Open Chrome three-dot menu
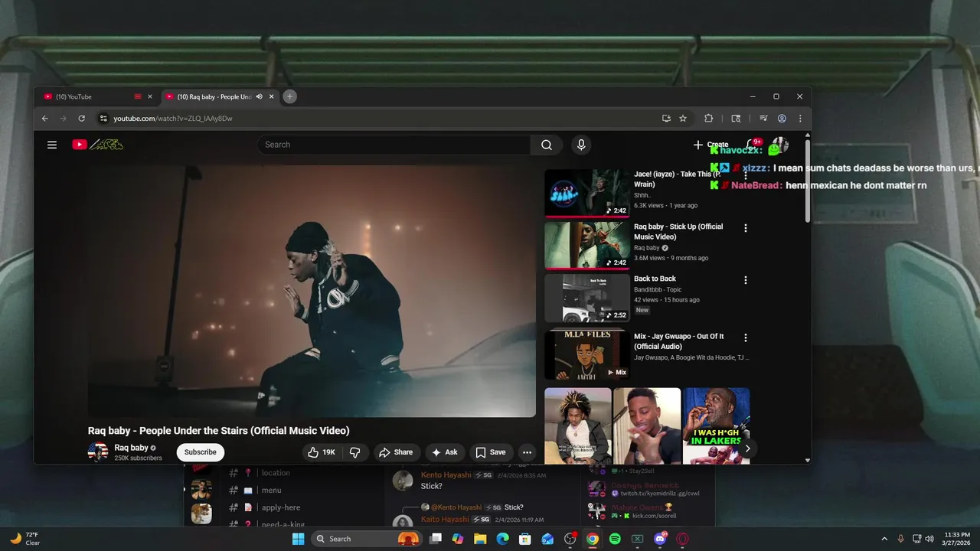The image size is (980, 551). [x=800, y=119]
